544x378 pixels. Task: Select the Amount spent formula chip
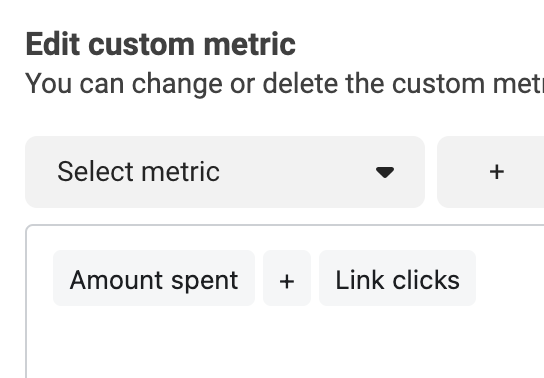click(x=154, y=278)
